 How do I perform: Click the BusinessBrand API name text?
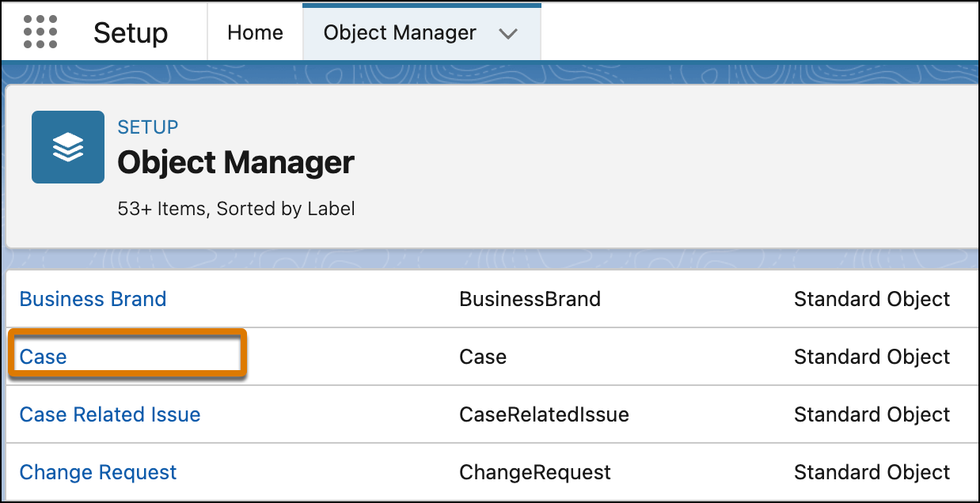pyautogui.click(x=530, y=299)
